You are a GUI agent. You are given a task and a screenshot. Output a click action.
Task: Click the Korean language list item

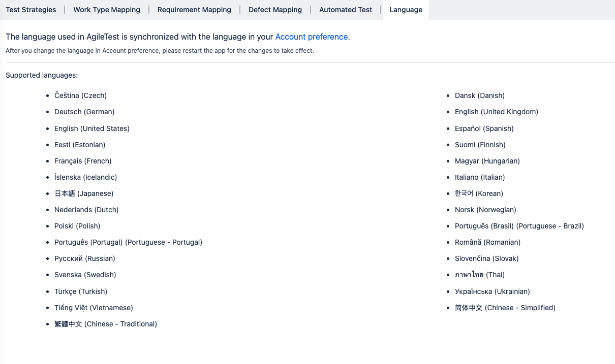point(479,193)
